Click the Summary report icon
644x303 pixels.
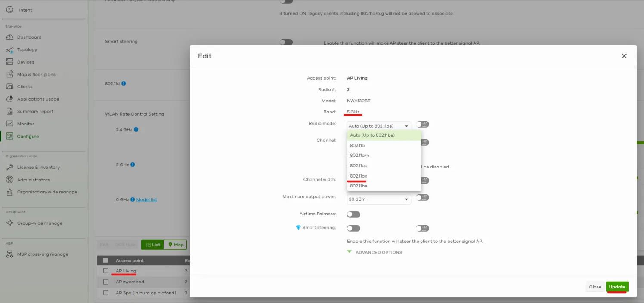pos(9,112)
